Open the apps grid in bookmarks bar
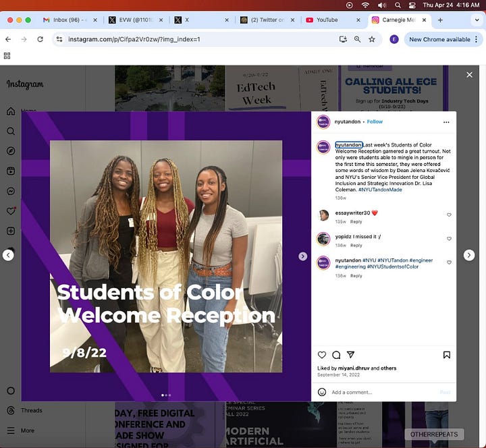The image size is (486, 448). point(7,56)
